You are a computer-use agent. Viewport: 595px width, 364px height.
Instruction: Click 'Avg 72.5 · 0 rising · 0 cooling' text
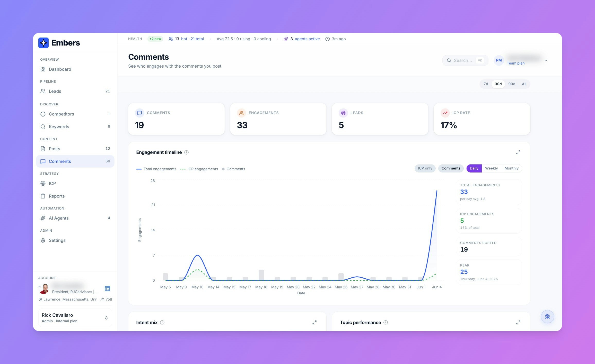tap(244, 39)
